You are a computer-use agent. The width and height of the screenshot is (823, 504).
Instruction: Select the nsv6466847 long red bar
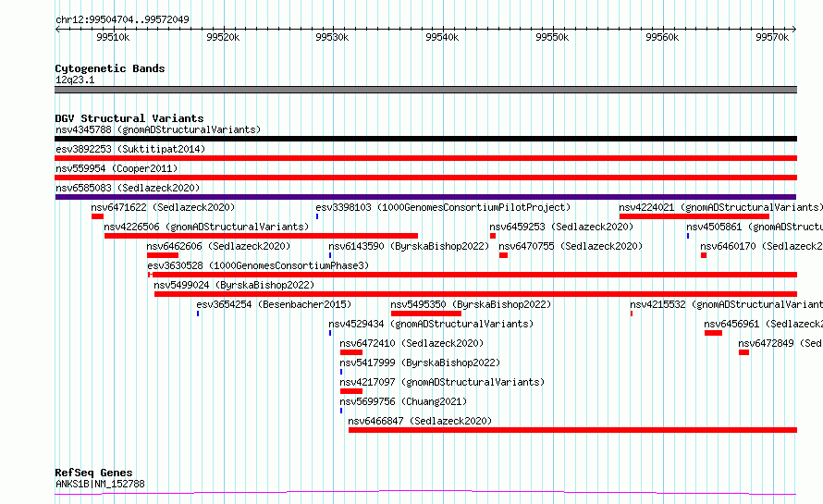[x=572, y=430]
